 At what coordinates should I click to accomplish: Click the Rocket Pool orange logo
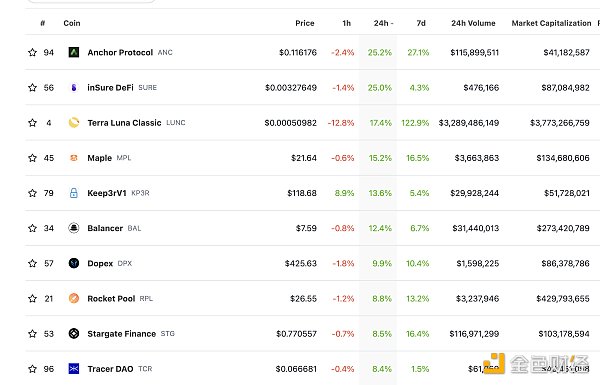[x=74, y=298]
